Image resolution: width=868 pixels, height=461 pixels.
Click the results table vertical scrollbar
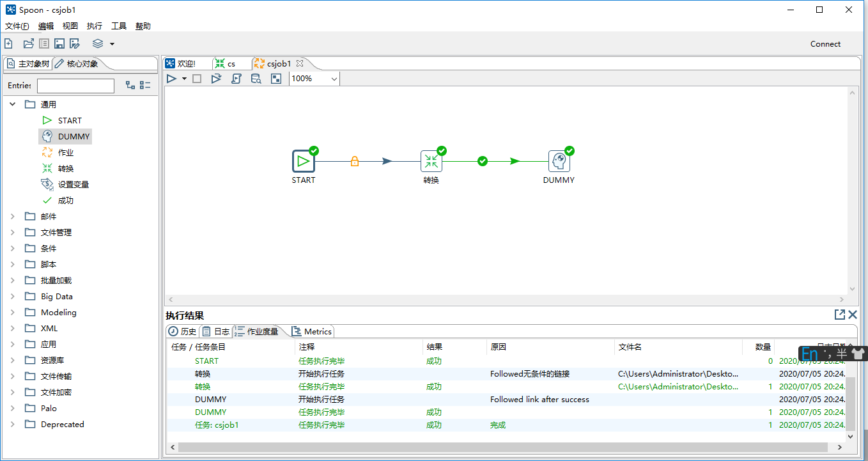[850, 403]
